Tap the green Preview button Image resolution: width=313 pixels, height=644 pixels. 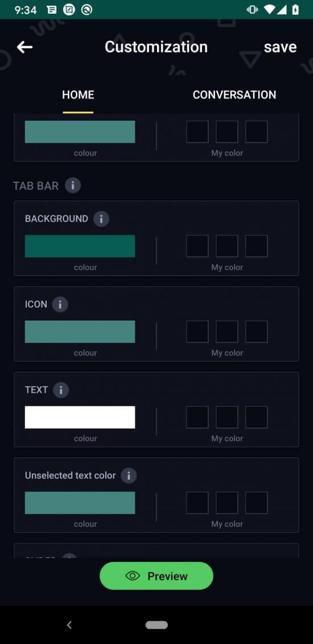pyautogui.click(x=156, y=576)
